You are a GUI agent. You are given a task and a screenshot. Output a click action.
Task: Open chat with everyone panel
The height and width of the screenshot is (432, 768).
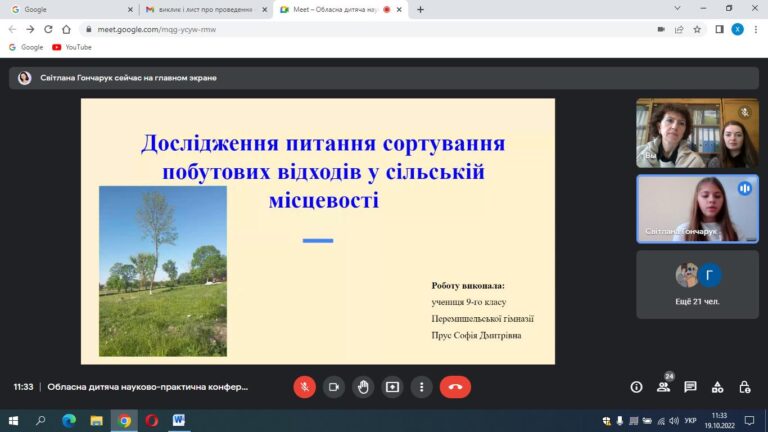click(691, 387)
